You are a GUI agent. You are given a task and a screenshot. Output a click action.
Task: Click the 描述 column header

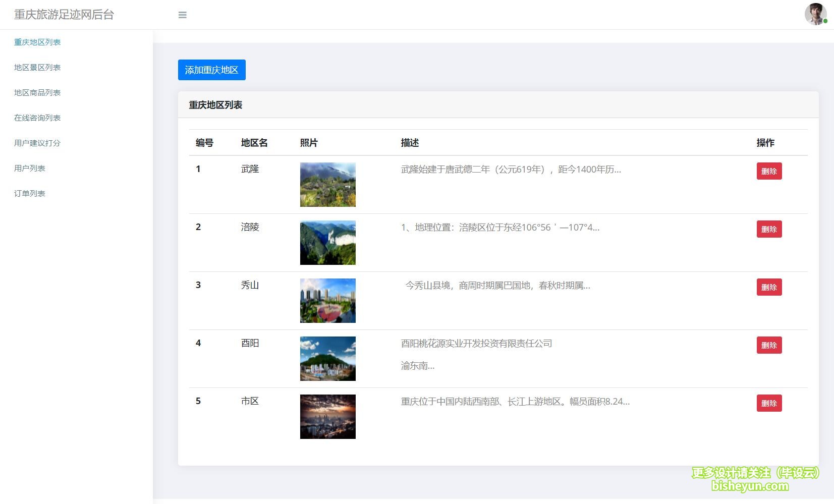coord(410,143)
